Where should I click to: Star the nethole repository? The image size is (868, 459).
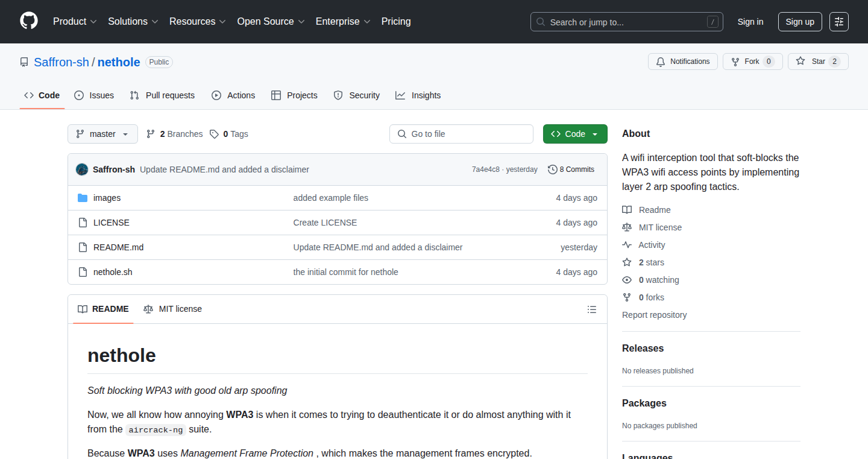pyautogui.click(x=818, y=62)
